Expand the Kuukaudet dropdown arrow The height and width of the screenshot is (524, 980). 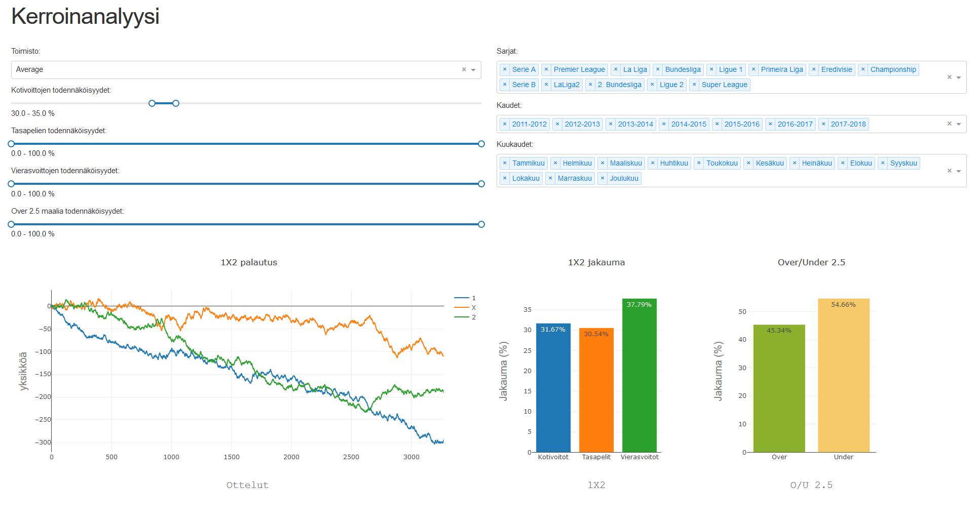pyautogui.click(x=959, y=171)
